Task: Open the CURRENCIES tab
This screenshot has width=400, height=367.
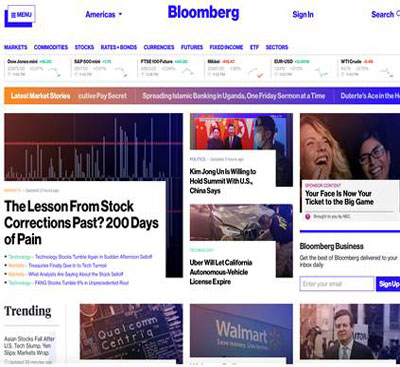Action: click(x=159, y=47)
